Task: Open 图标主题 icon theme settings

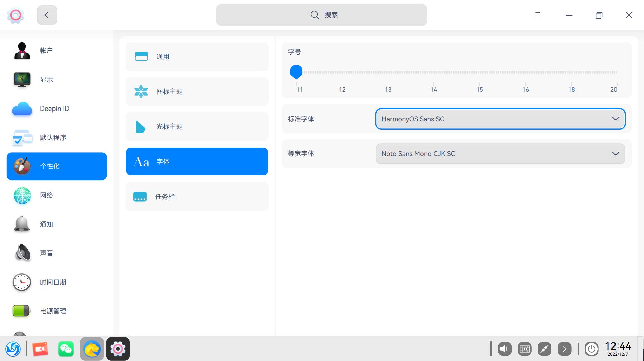Action: click(x=196, y=91)
